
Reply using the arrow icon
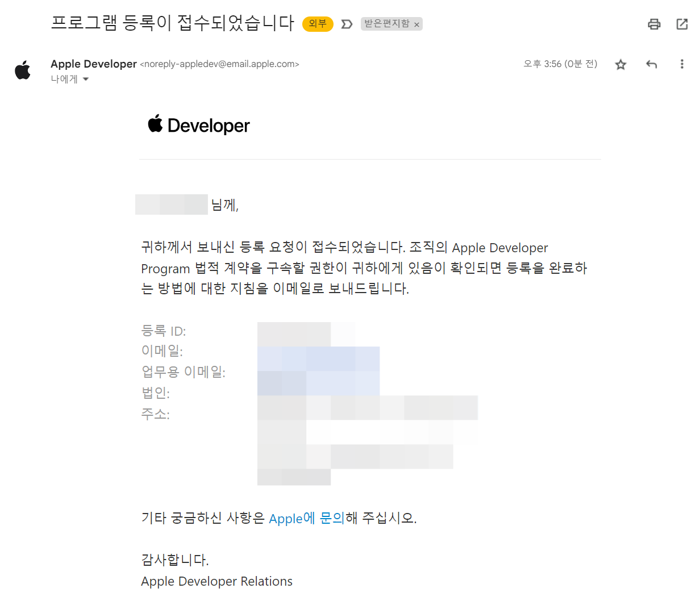point(651,64)
